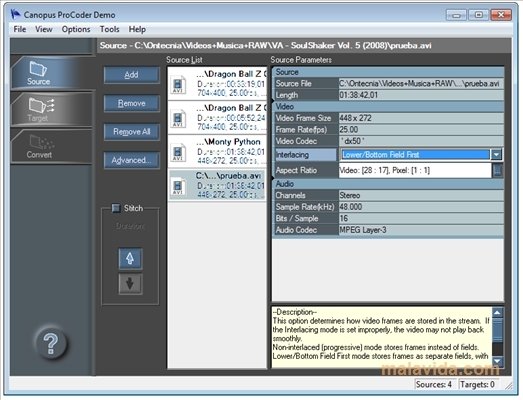523x400 pixels.
Task: Click Length value 01:38:42,01
Action: pos(421,95)
